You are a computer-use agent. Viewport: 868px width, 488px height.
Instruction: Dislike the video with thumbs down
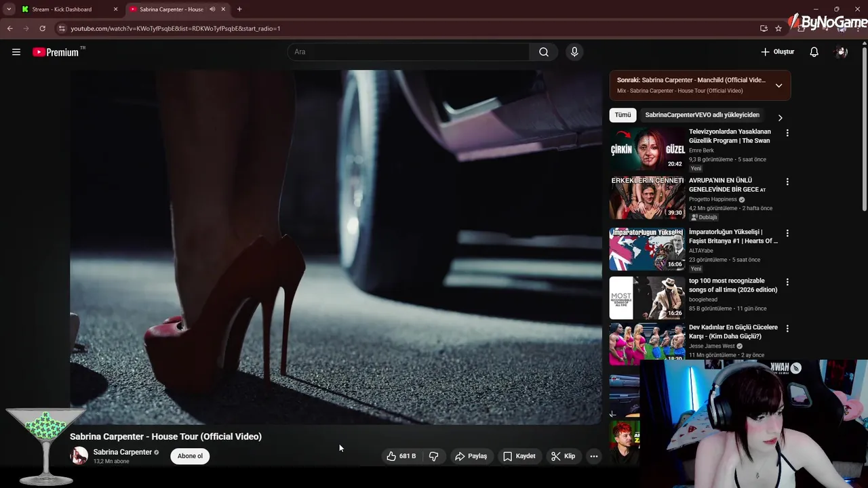pyautogui.click(x=433, y=456)
